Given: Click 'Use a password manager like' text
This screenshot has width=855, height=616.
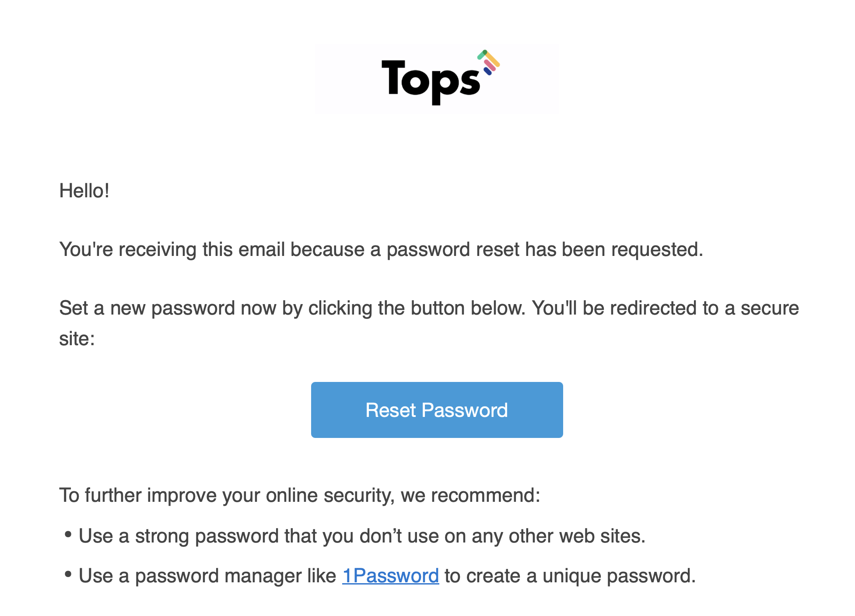Looking at the screenshot, I should click(x=207, y=576).
